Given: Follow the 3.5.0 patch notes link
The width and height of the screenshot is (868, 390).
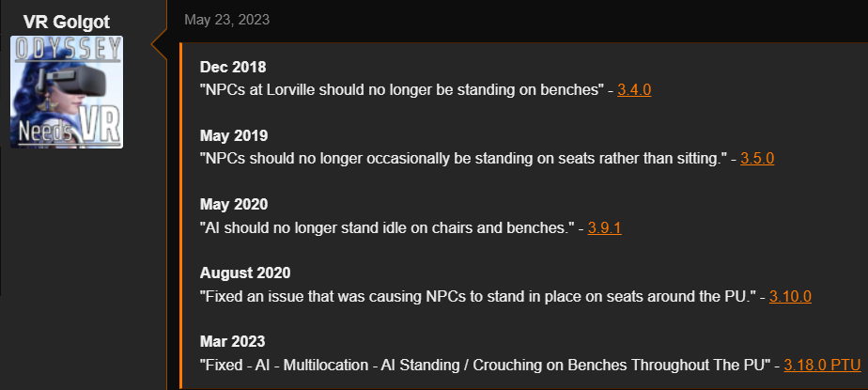Looking at the screenshot, I should point(757,159).
